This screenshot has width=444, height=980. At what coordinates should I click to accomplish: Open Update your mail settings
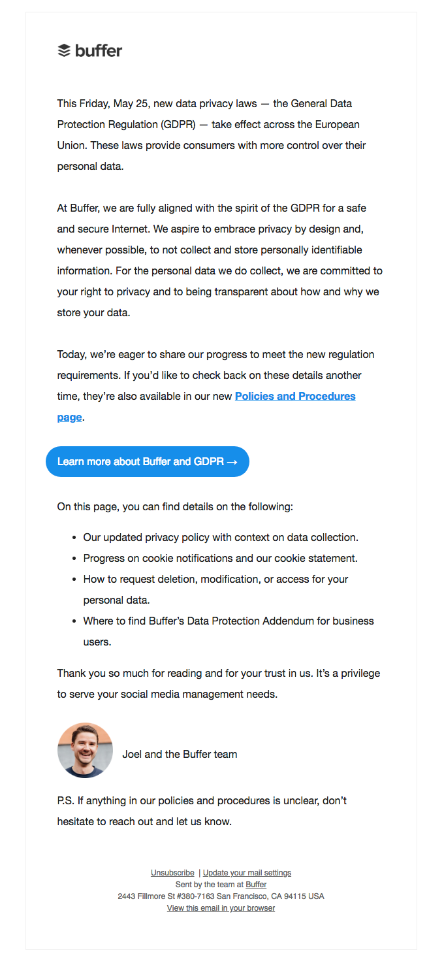(246, 872)
